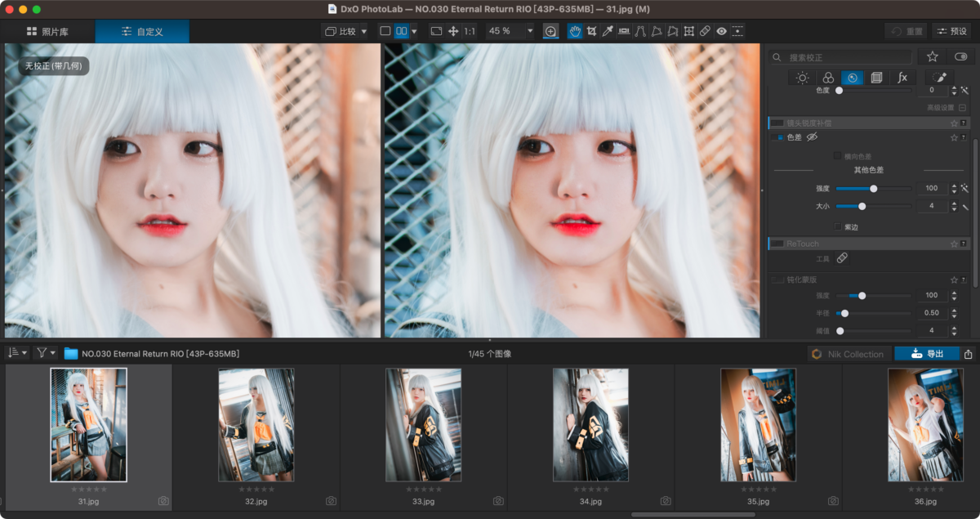Click the 比较 compare button
Screen dimensions: 980x519
click(x=341, y=31)
